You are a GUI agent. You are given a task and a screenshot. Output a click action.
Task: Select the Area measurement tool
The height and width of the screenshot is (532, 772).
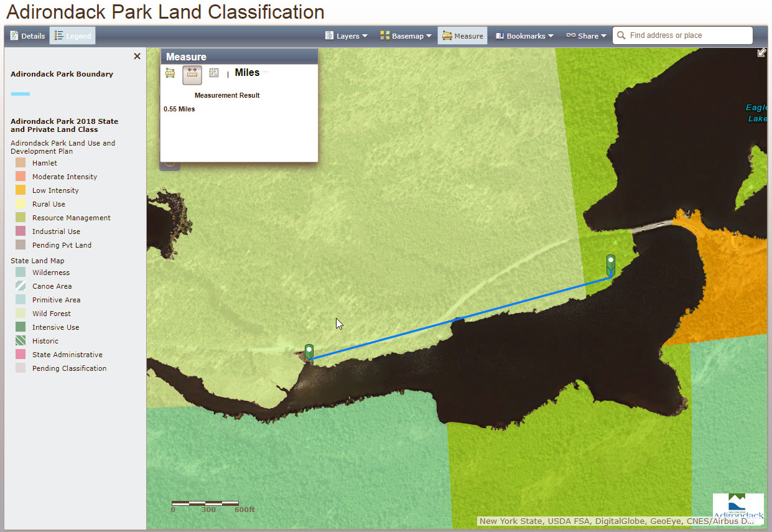pyautogui.click(x=170, y=73)
